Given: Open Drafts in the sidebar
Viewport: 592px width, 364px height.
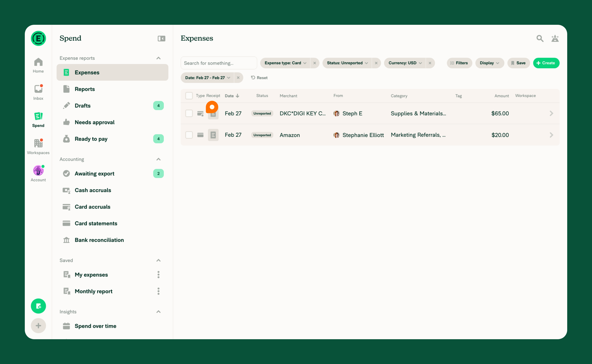Looking at the screenshot, I should point(113,106).
